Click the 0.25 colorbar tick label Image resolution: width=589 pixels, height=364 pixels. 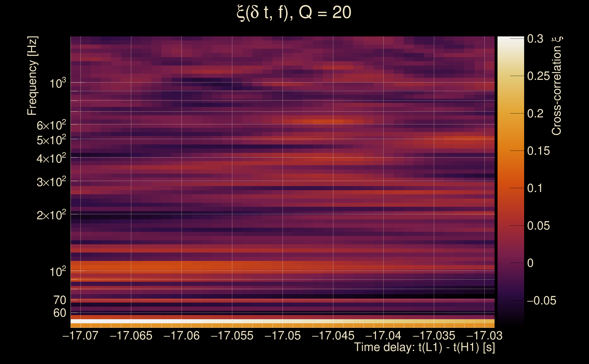click(538, 76)
